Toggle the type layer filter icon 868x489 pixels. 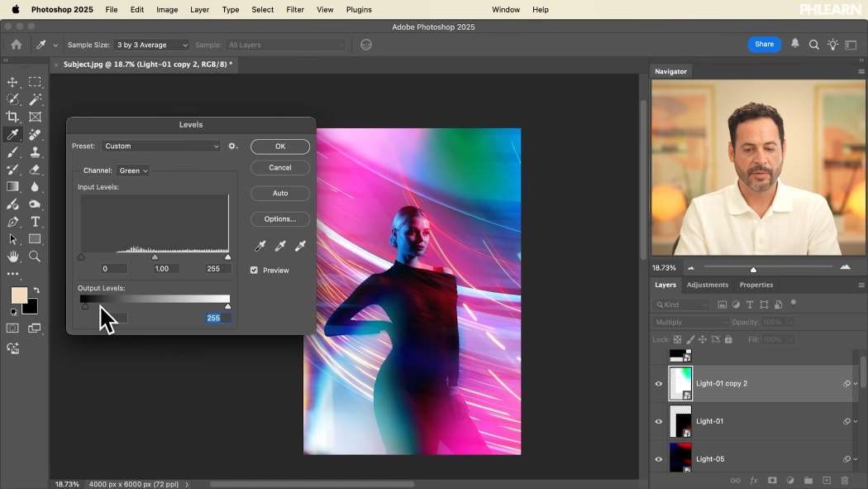[x=750, y=304]
